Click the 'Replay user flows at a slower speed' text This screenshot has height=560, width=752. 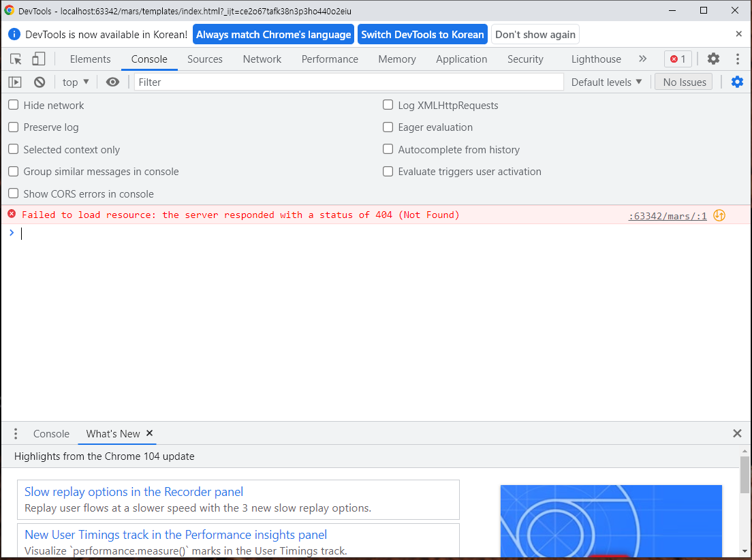(198, 508)
